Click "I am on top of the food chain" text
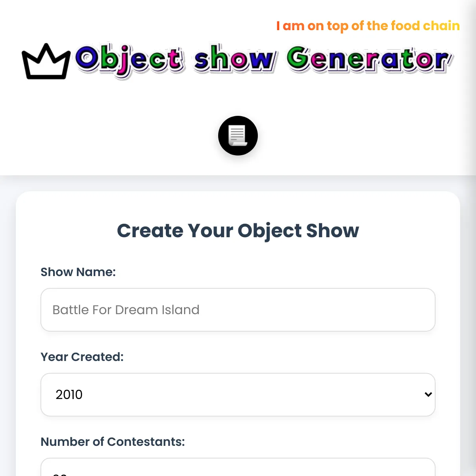 tap(368, 26)
